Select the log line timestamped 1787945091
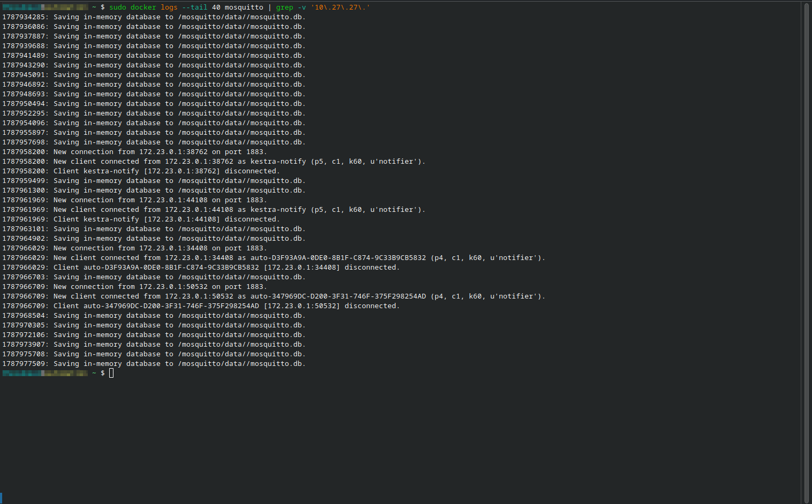 tap(154, 75)
